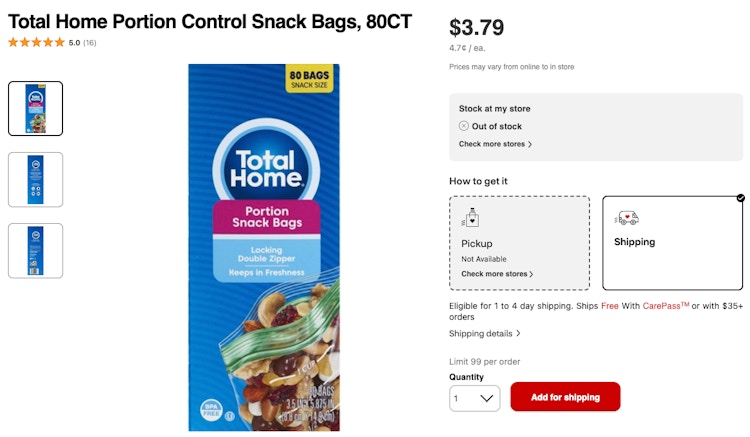Select the Shipping delivery option
750x437 pixels.
pyautogui.click(x=672, y=243)
